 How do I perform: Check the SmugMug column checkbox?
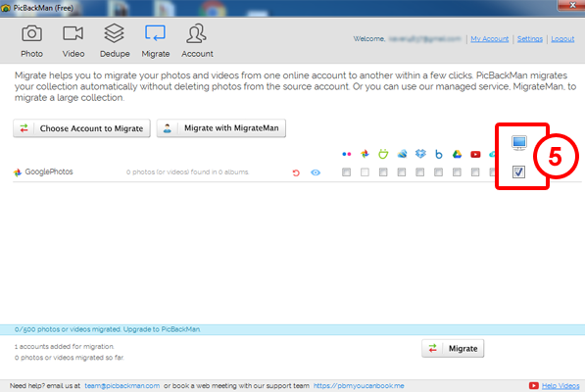tap(383, 171)
